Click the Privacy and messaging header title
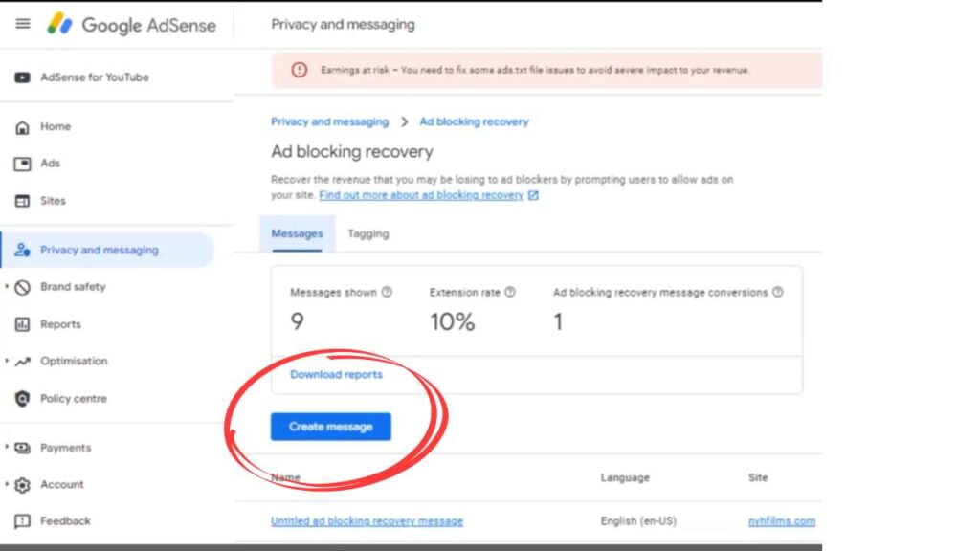Viewport: 980px width, 551px height. pyautogui.click(x=343, y=24)
